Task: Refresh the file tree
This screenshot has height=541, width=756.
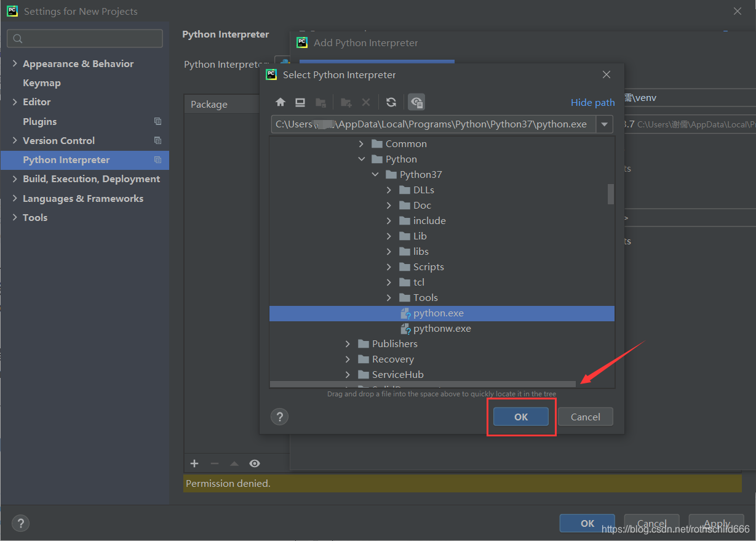Action: (391, 102)
